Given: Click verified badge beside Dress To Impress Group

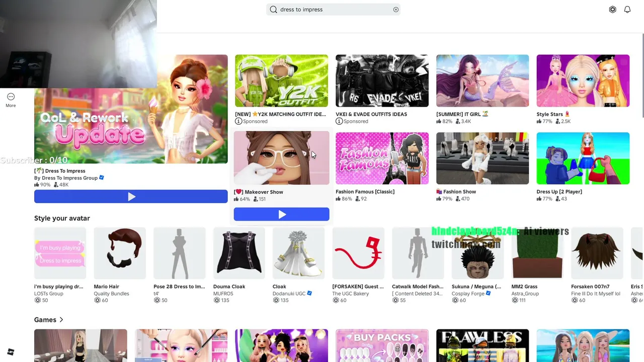Looking at the screenshot, I should coord(102,177).
